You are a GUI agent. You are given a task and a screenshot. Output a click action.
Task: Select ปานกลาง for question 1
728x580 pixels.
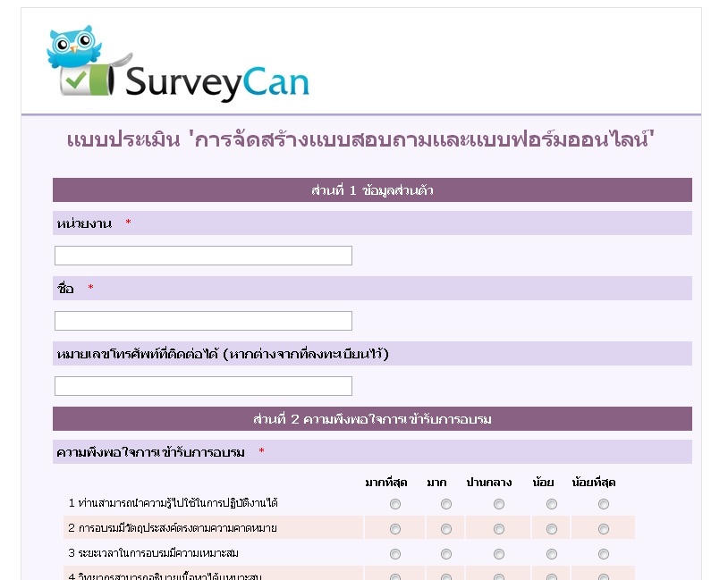coord(499,504)
